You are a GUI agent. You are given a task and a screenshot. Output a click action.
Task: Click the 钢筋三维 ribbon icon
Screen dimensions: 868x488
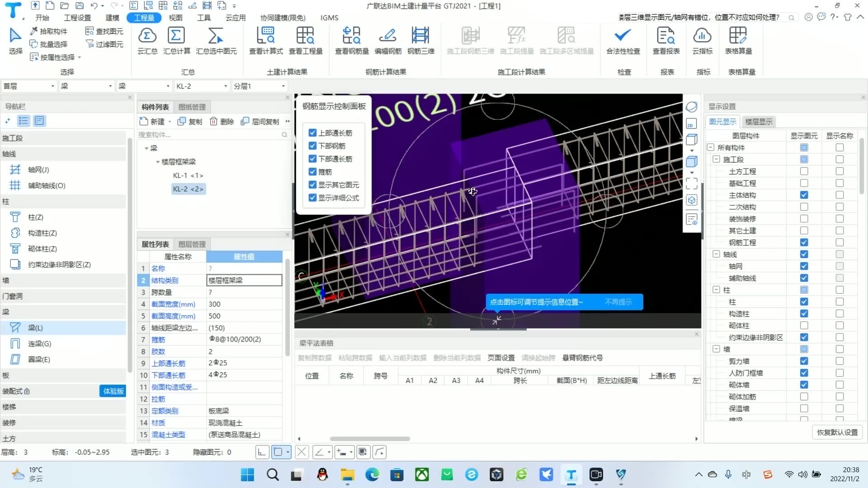[420, 36]
